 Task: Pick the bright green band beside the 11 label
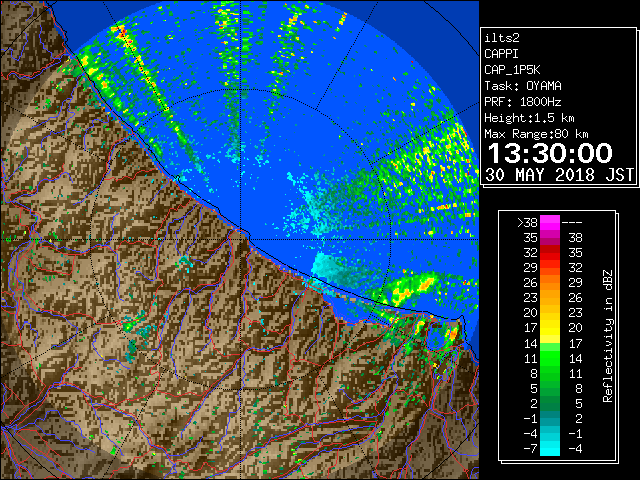click(550, 358)
